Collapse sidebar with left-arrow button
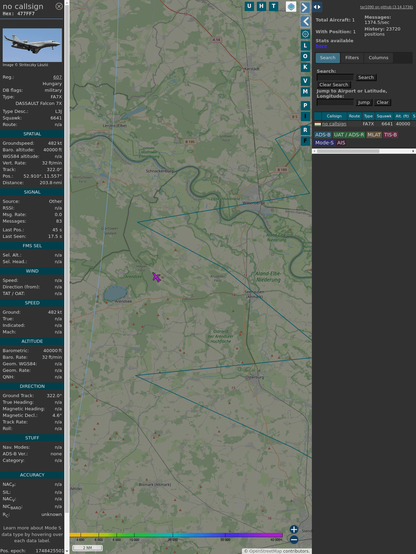The width and height of the screenshot is (416, 554). click(x=305, y=21)
